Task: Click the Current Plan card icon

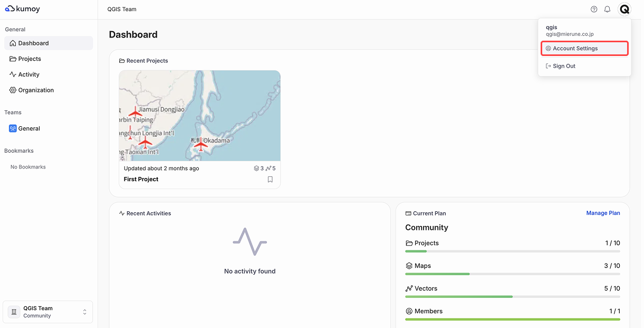Action: tap(408, 213)
